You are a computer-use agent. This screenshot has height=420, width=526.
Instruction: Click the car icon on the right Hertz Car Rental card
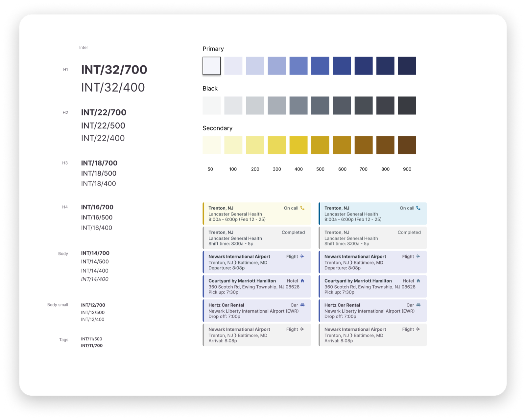pos(418,305)
